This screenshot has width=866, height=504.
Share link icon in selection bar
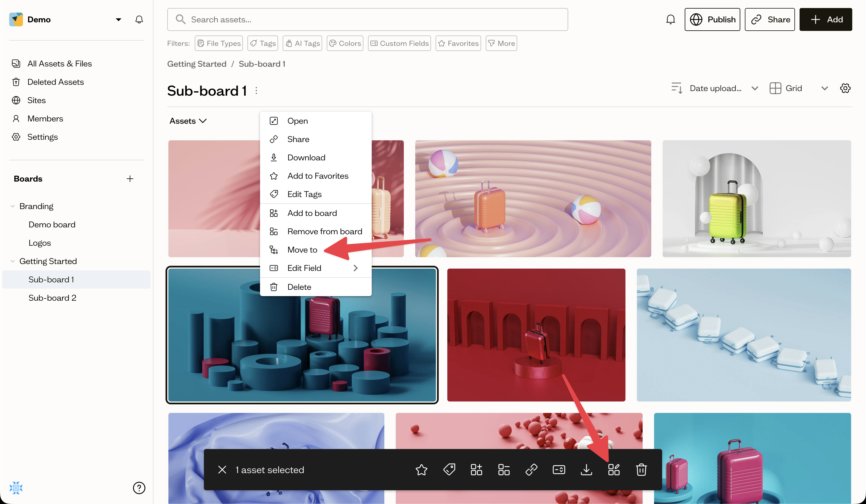[531, 469]
